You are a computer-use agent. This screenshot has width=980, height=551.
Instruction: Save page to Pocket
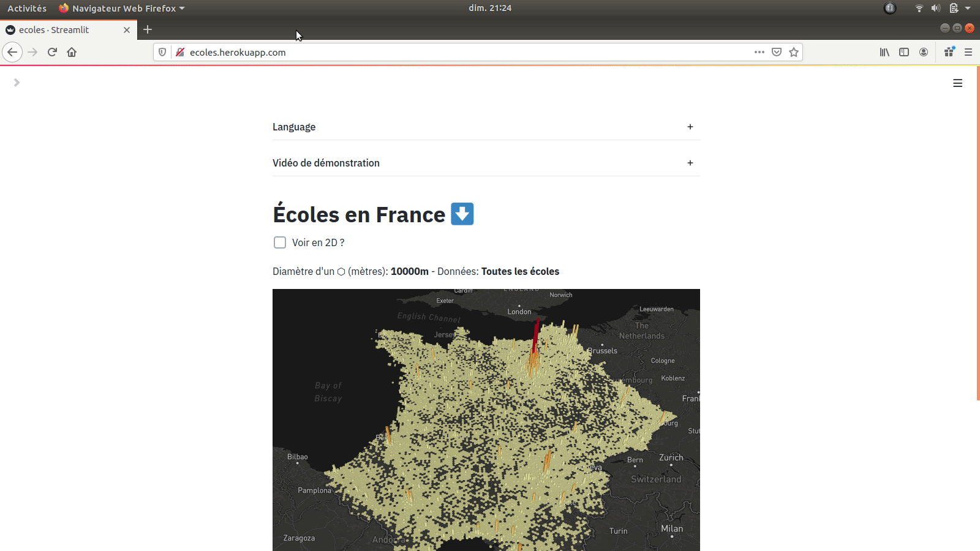[x=777, y=52]
